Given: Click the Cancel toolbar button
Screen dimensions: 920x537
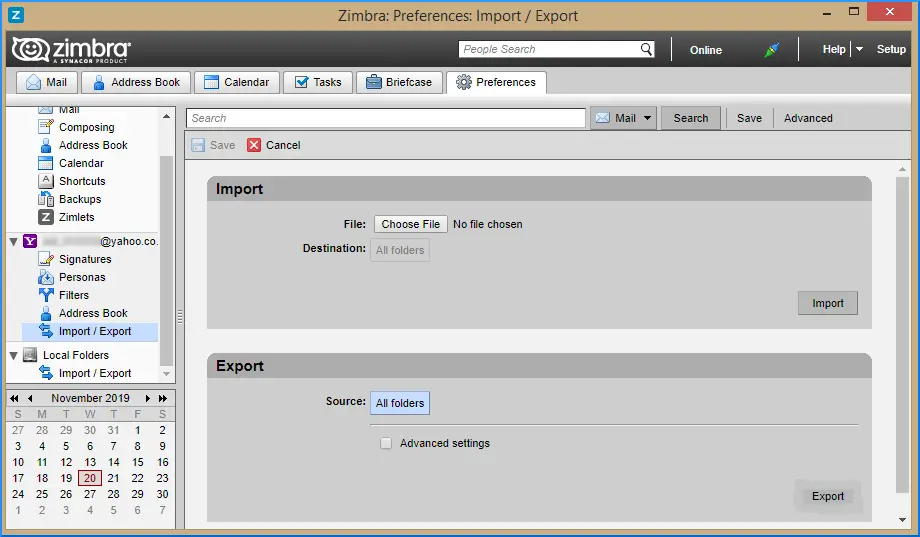Looking at the screenshot, I should pyautogui.click(x=274, y=145).
